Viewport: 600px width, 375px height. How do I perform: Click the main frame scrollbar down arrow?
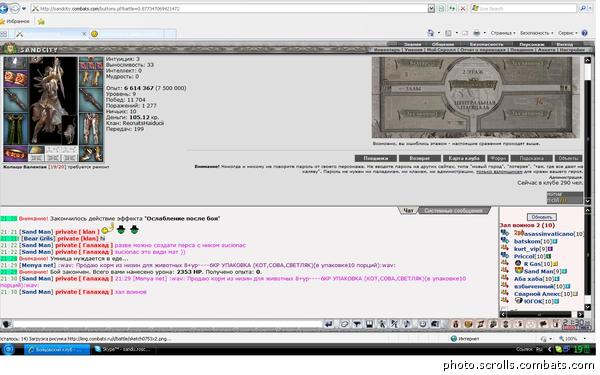[x=588, y=201]
